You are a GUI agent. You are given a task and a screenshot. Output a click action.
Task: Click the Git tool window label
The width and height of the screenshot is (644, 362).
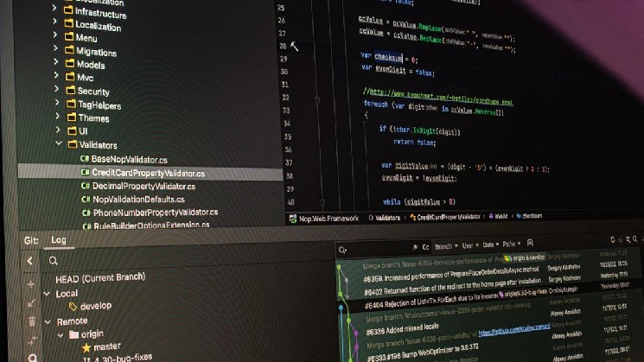click(31, 240)
